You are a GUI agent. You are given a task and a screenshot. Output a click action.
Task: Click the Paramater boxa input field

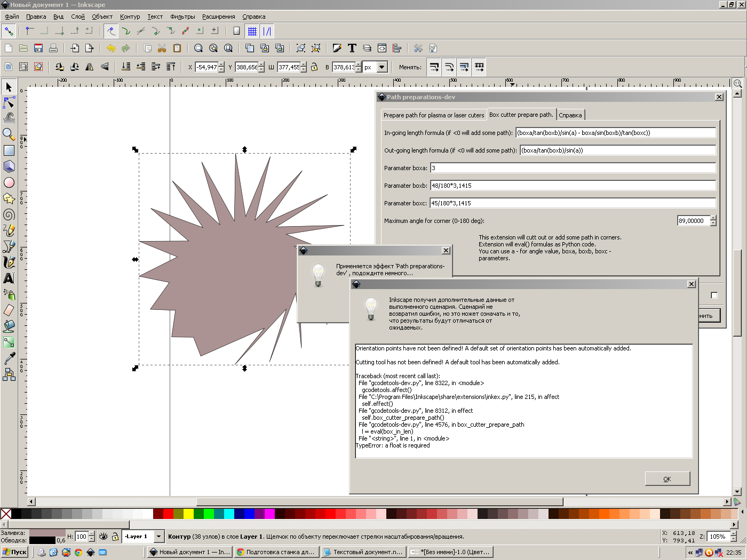coord(573,168)
